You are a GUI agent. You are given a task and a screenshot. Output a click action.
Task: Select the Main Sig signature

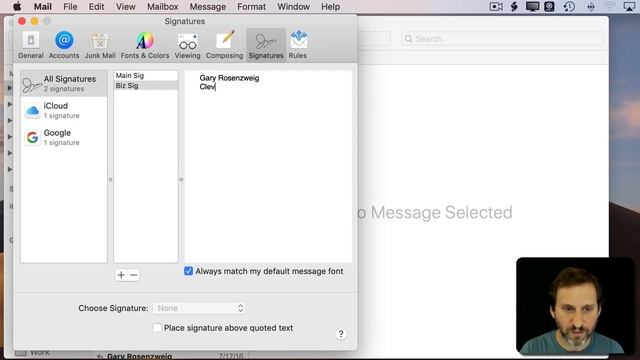click(146, 76)
